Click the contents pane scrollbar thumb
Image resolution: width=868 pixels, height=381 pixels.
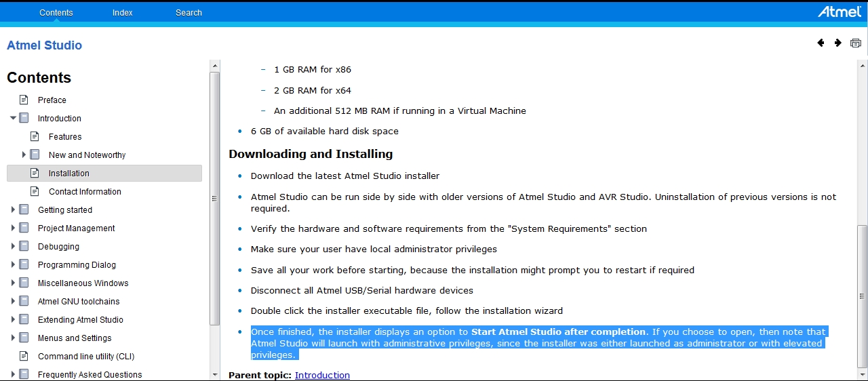point(215,198)
